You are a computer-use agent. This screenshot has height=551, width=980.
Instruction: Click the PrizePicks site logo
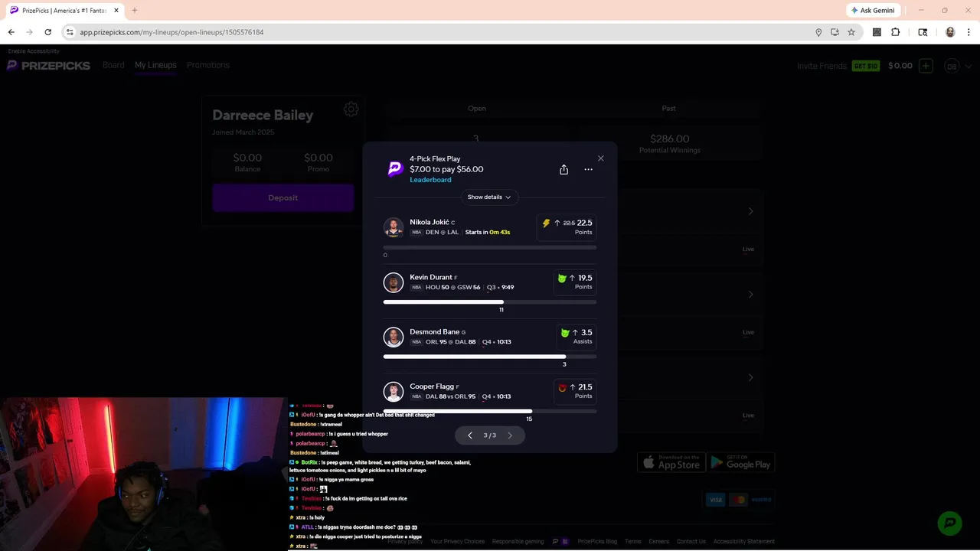(x=49, y=66)
